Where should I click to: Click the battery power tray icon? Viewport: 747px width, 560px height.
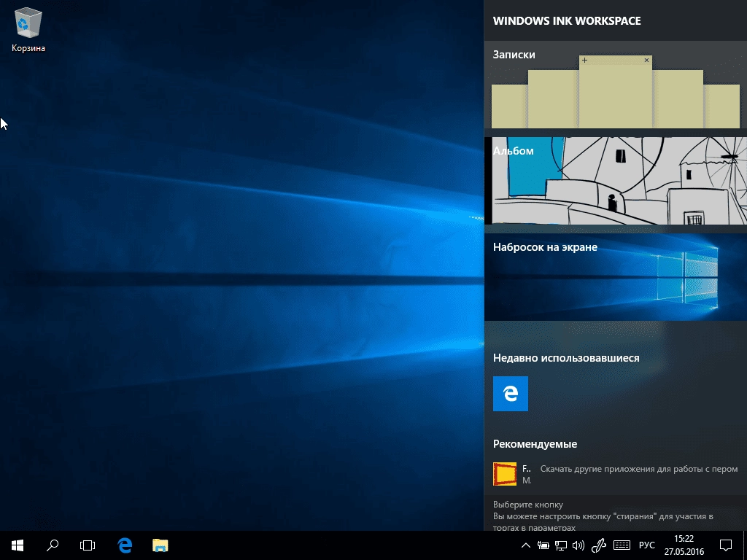tap(543, 545)
